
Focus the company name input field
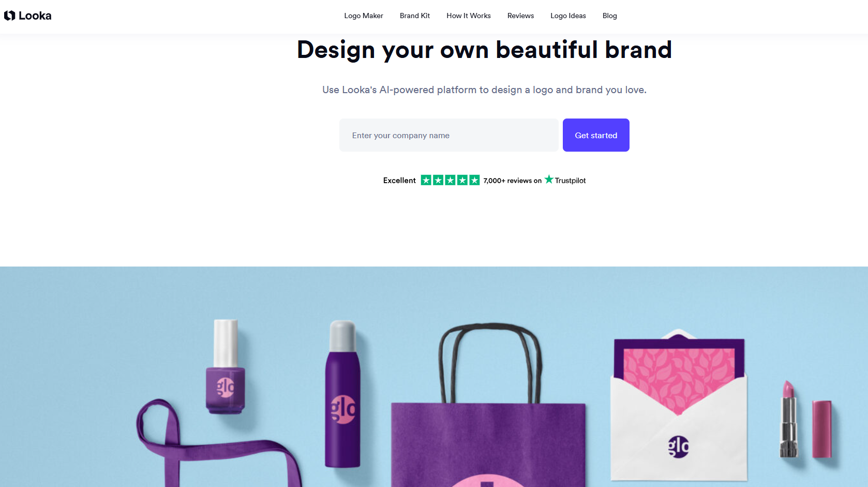pyautogui.click(x=449, y=135)
